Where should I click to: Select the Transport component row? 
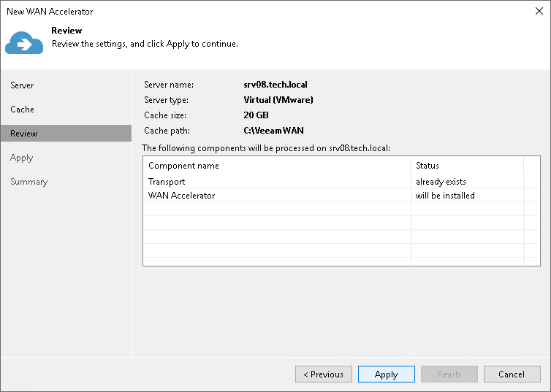pyautogui.click(x=341, y=182)
